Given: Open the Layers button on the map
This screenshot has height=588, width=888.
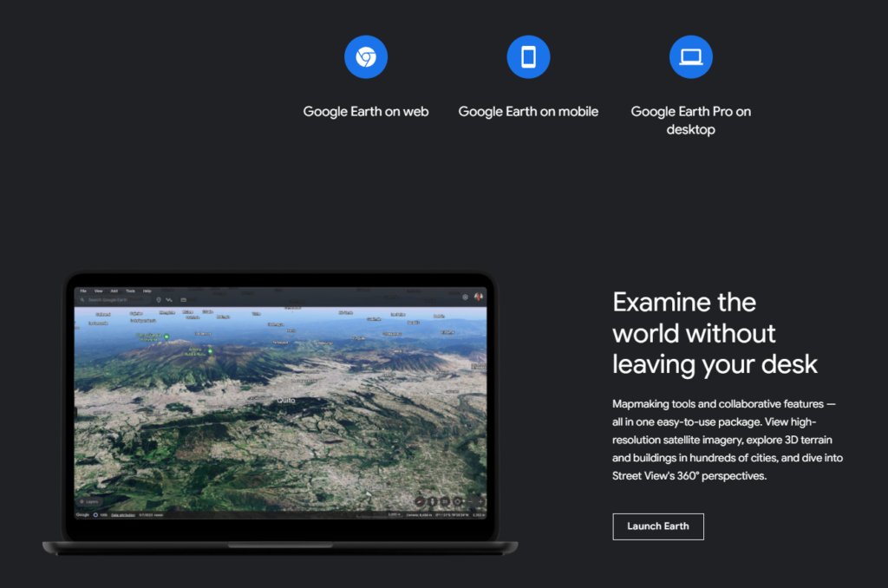Looking at the screenshot, I should tap(88, 501).
